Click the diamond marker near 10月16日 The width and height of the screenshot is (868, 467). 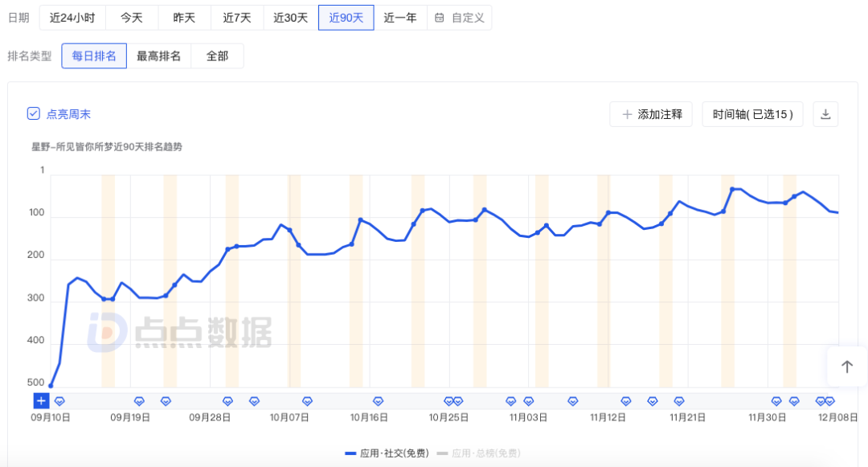(378, 400)
